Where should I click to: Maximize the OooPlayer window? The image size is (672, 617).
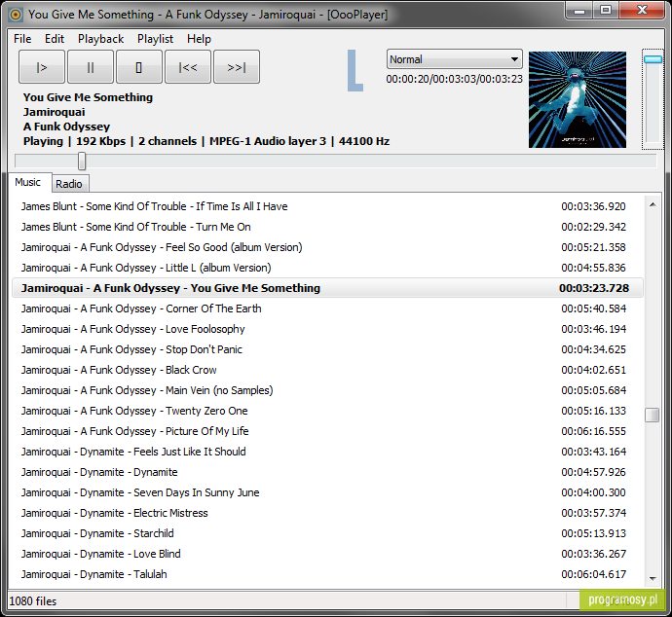(606, 11)
